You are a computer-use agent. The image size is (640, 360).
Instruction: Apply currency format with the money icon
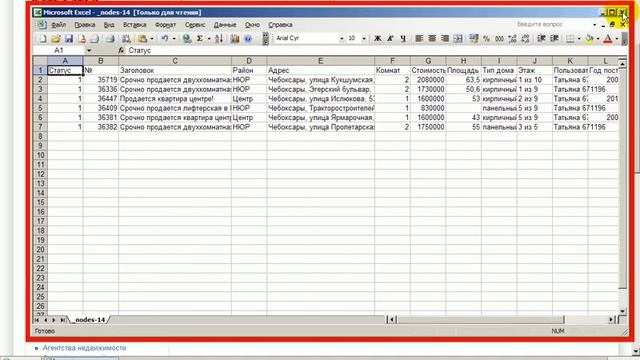tap(473, 39)
